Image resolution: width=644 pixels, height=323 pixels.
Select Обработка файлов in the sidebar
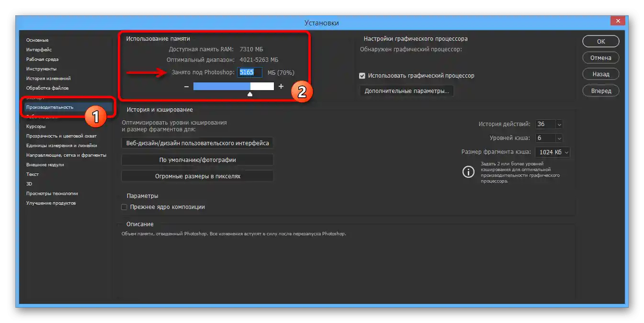pyautogui.click(x=47, y=88)
